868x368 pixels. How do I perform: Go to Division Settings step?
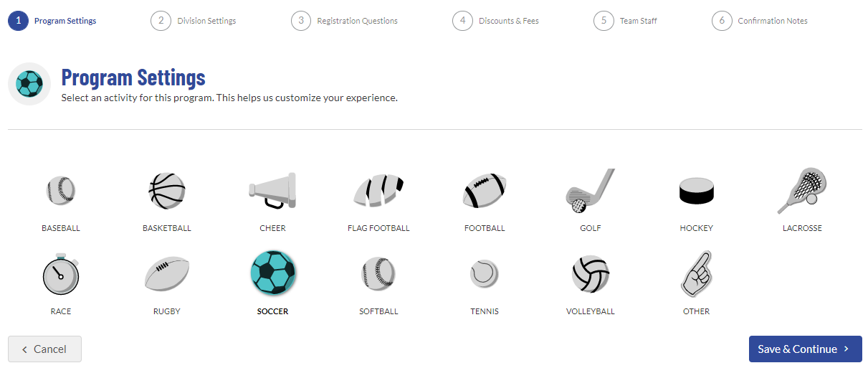point(194,21)
